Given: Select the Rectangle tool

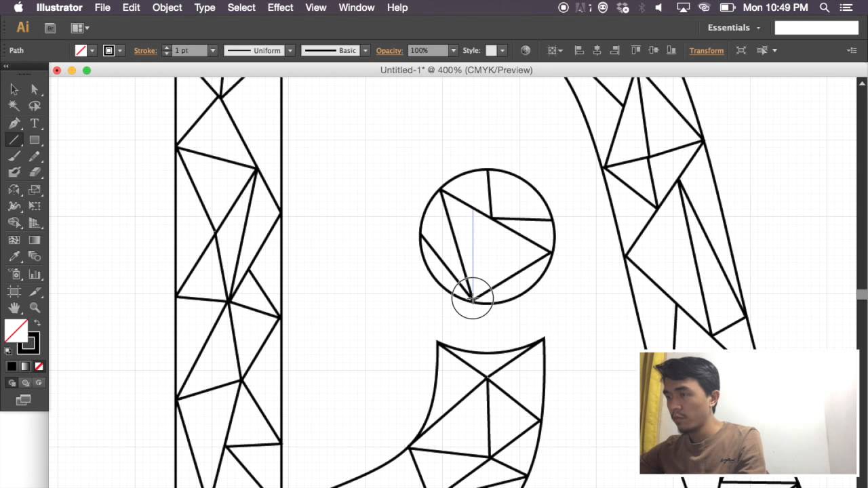Looking at the screenshot, I should 35,140.
